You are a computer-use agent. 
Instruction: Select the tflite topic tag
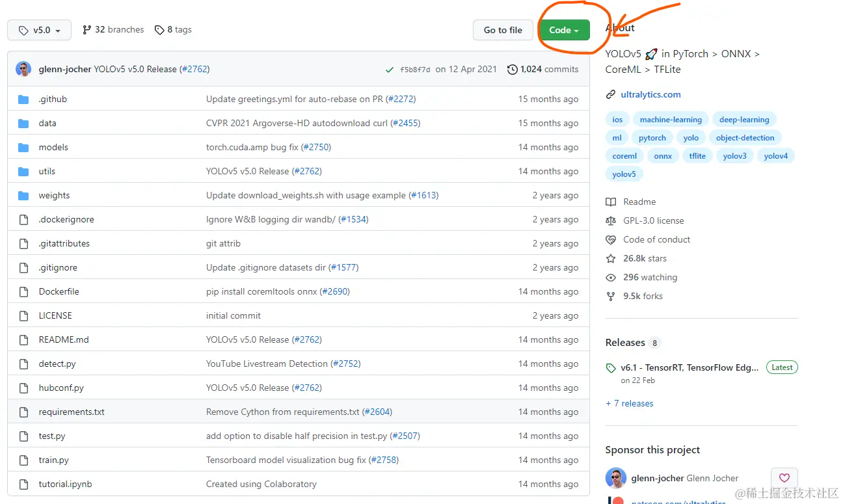697,156
